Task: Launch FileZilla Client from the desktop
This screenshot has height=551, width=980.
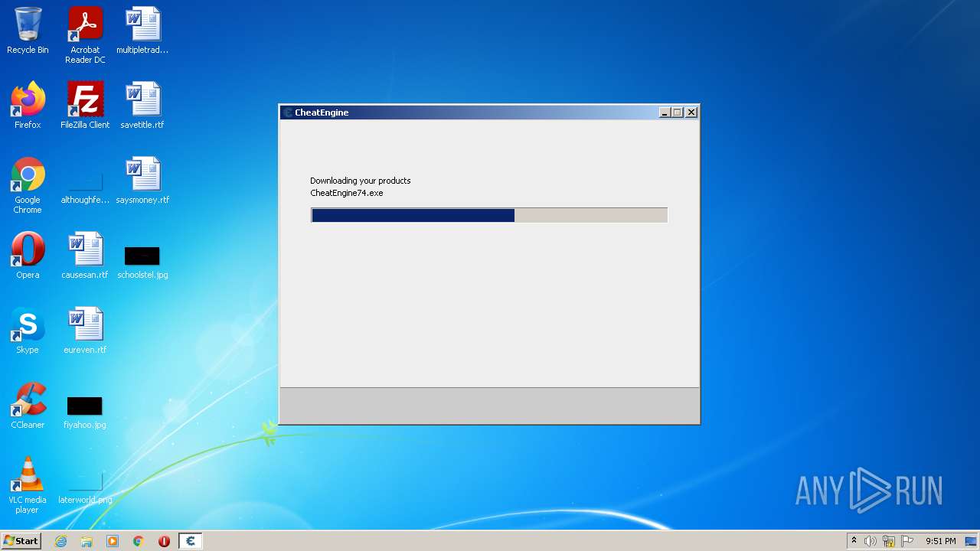Action: [x=85, y=106]
